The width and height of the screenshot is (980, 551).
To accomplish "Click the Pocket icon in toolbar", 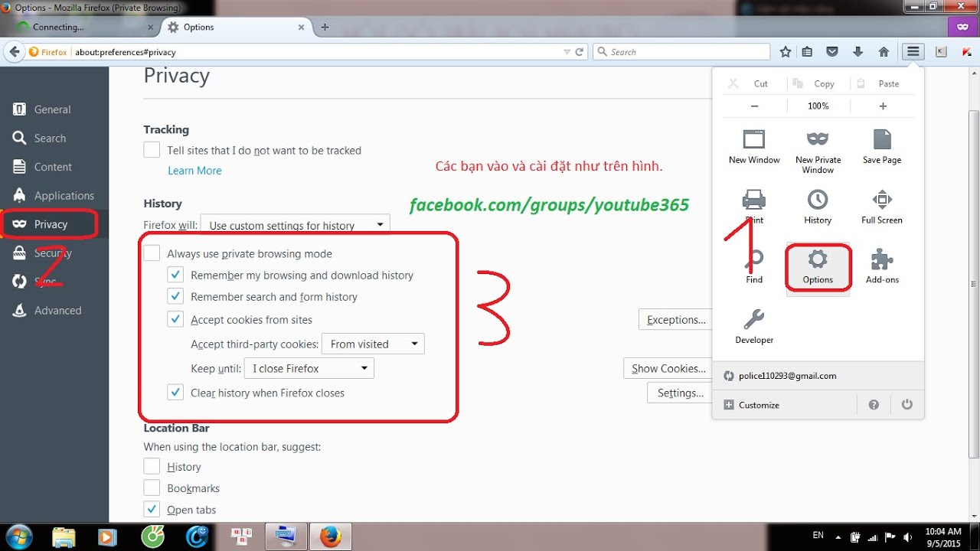I will pos(832,52).
